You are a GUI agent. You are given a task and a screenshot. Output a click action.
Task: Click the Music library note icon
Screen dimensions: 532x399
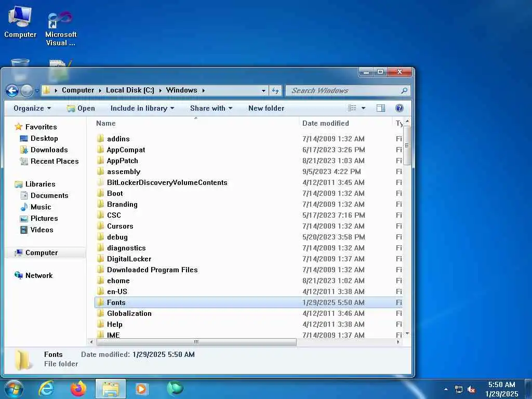click(24, 207)
